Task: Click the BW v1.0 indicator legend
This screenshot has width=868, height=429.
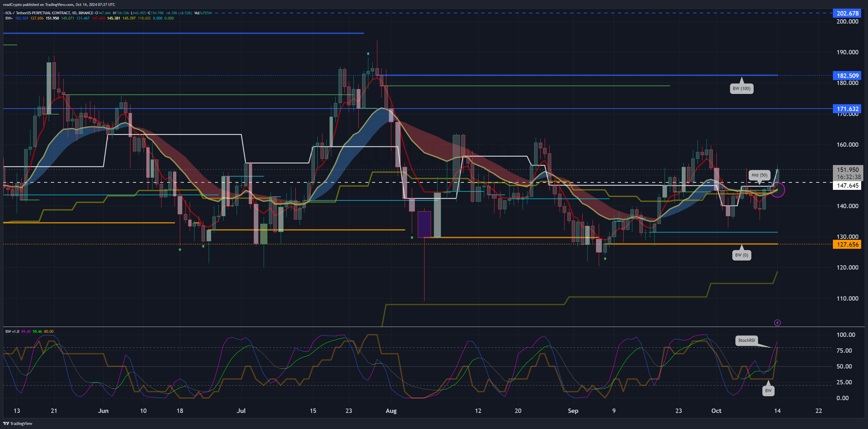Action: [x=12, y=331]
